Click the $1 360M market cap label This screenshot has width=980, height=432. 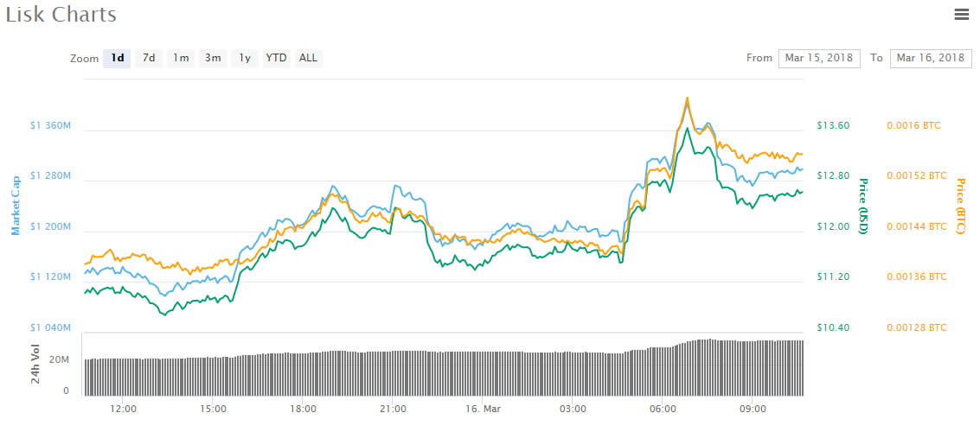[51, 125]
